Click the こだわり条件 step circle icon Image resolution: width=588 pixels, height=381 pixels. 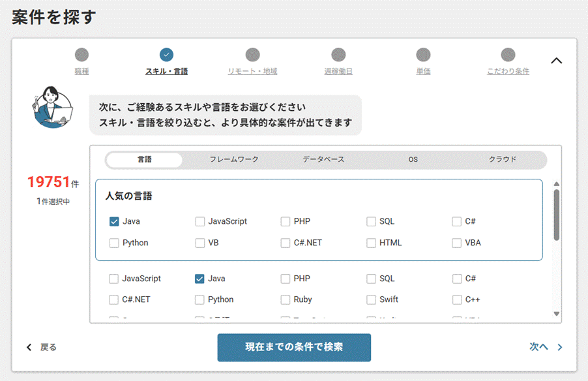508,55
